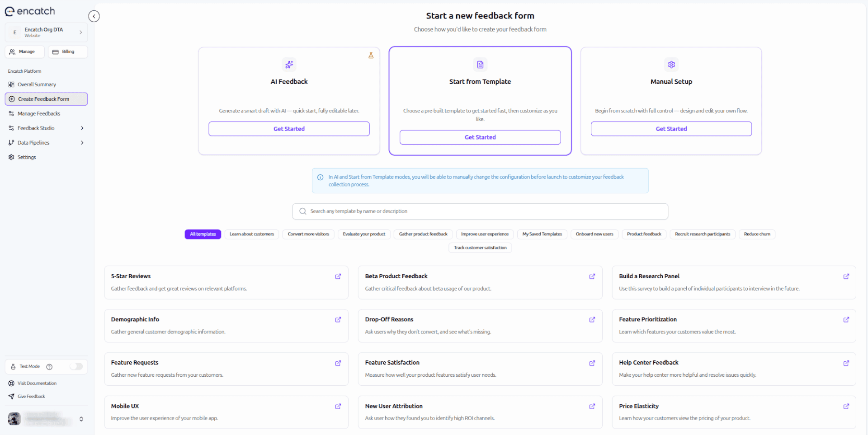Click the template search field
This screenshot has width=868, height=435.
point(480,211)
